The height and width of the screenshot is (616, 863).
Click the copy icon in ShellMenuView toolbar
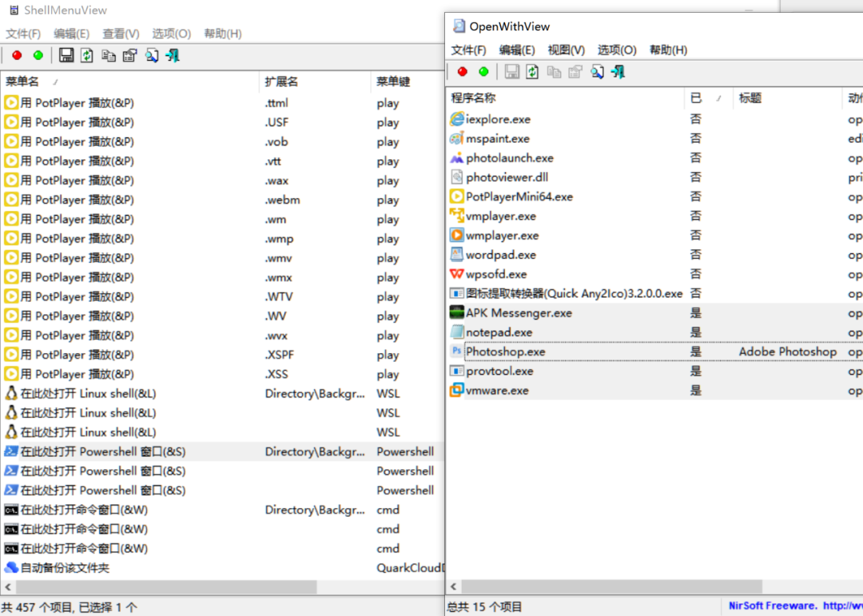click(x=109, y=55)
